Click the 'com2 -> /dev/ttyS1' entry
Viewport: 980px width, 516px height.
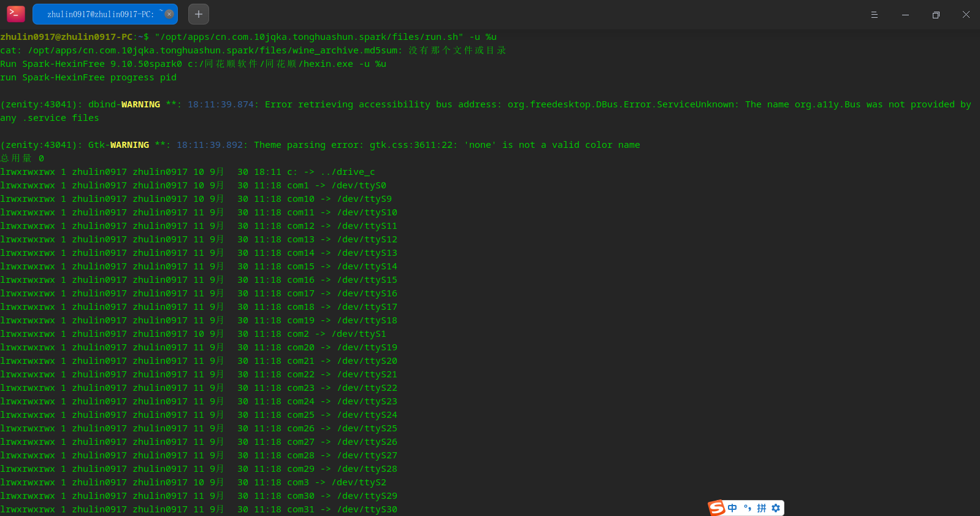tap(337, 334)
